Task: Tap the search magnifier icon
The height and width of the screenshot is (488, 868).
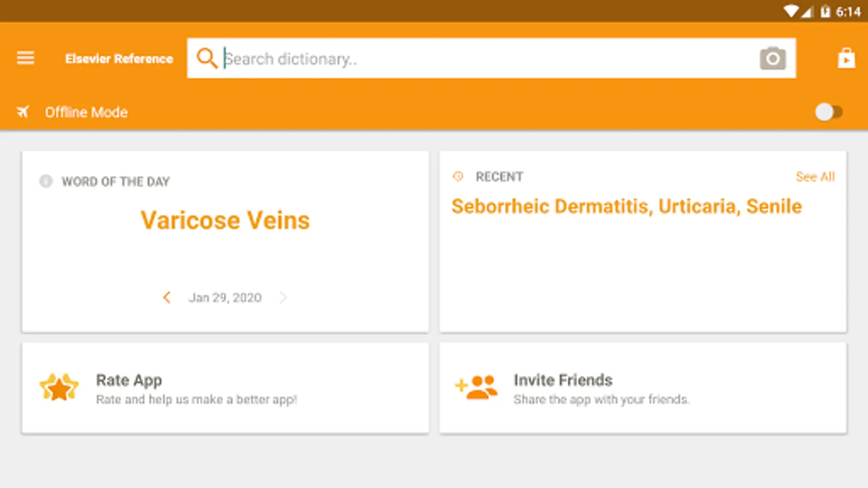Action: (207, 57)
